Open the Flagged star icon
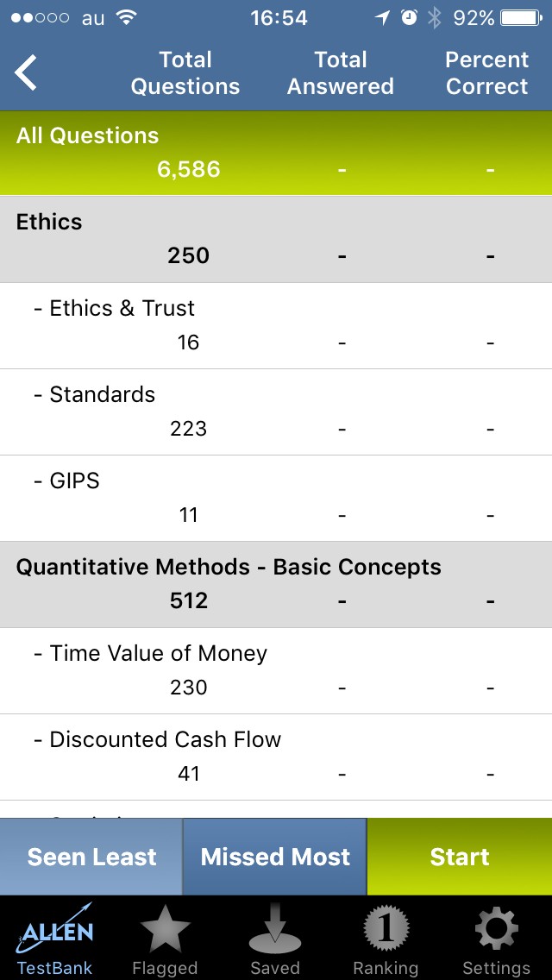 point(165,932)
